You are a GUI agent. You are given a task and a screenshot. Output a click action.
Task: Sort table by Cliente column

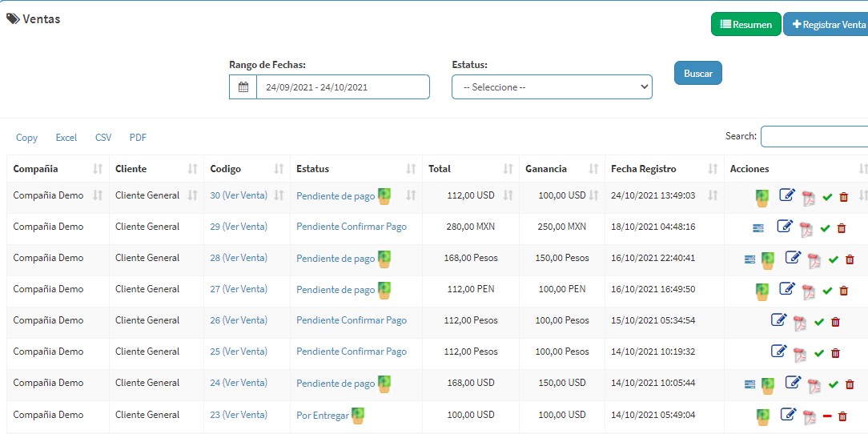[x=157, y=169]
